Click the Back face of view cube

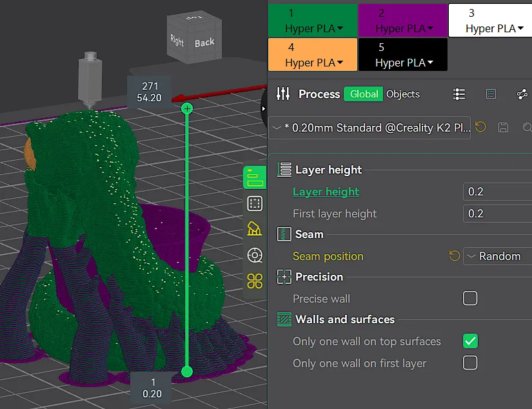pos(204,43)
